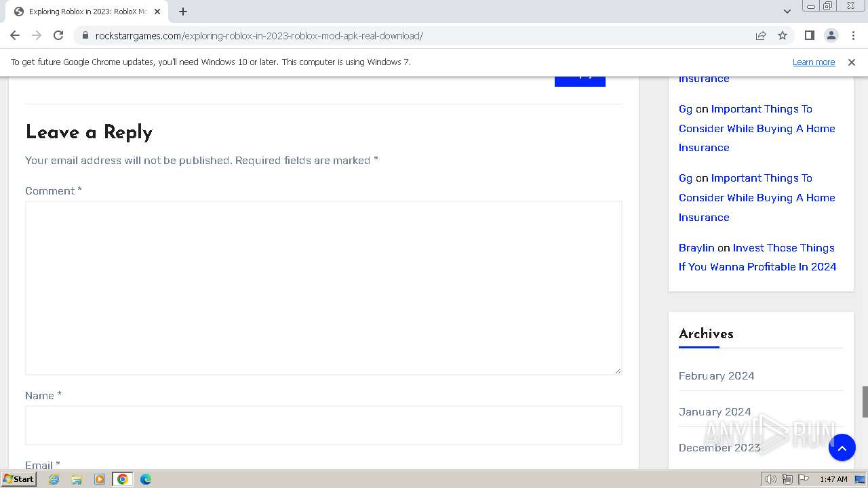View site information lock icon

pyautogui.click(x=85, y=35)
